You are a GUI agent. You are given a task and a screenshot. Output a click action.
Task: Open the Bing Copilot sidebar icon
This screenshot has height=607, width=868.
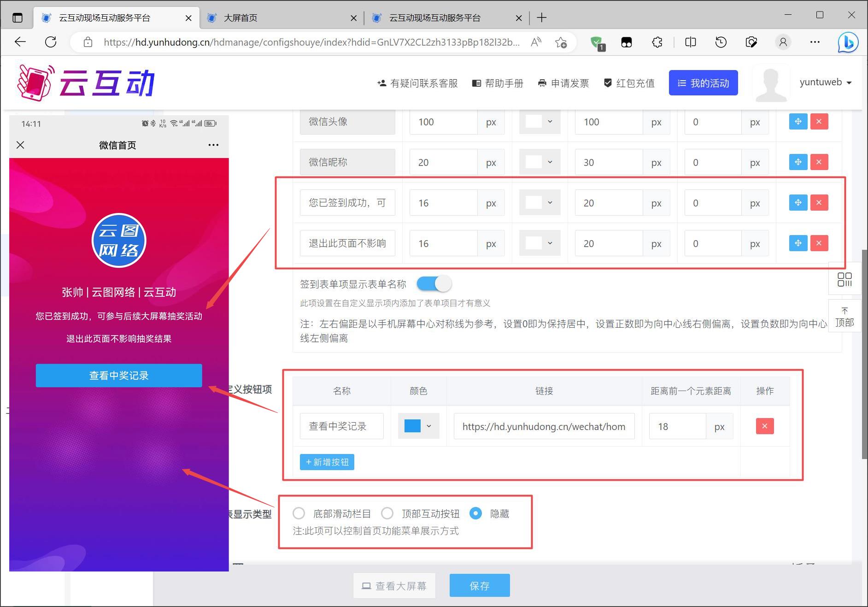pos(848,42)
